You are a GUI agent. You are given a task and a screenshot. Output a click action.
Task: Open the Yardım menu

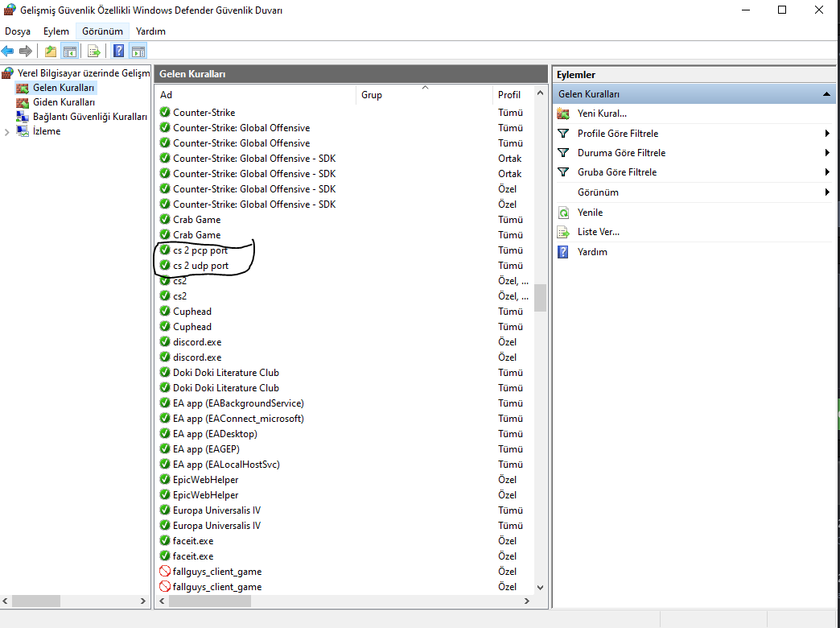[x=150, y=31]
